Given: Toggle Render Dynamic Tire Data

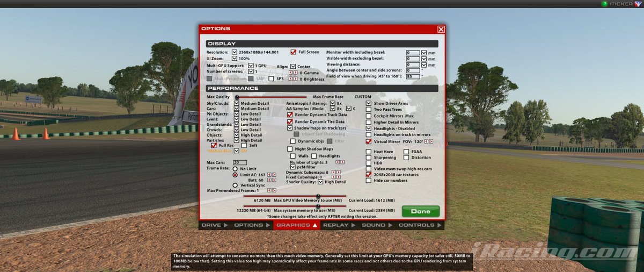Looking at the screenshot, I should coord(290,121).
